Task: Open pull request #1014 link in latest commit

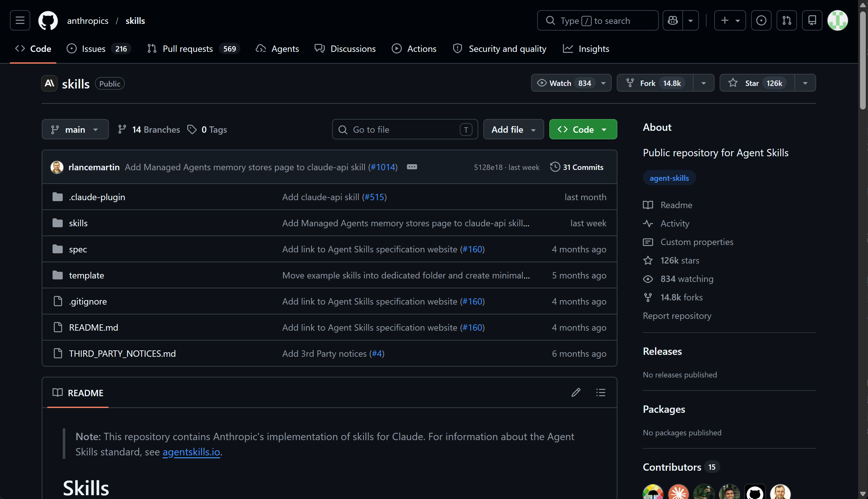Action: (383, 167)
